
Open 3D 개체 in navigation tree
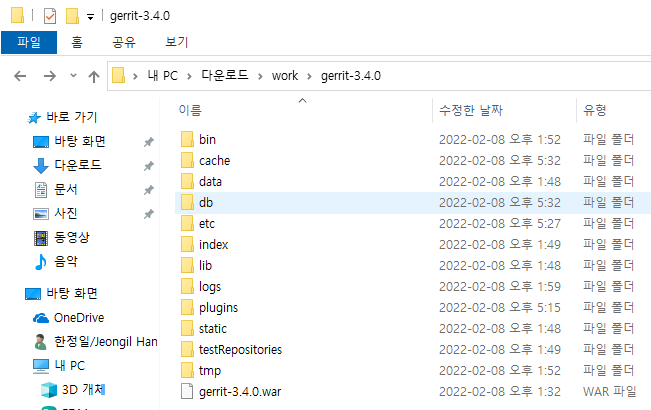83,390
